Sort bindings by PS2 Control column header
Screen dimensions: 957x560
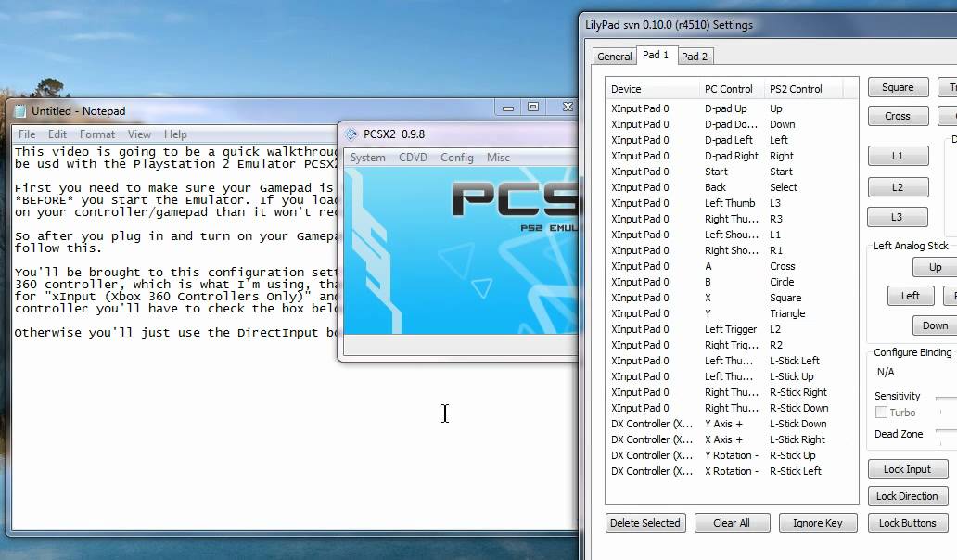point(802,89)
